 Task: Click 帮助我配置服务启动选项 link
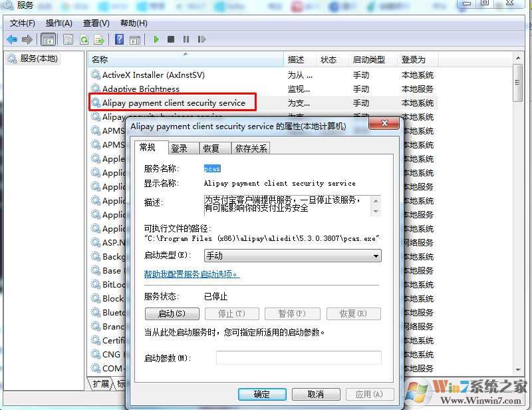tap(192, 274)
